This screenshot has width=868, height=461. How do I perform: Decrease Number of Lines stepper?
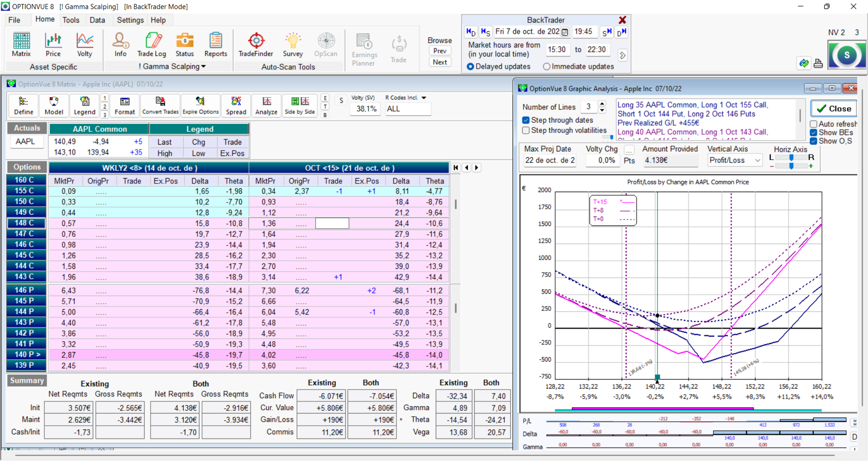[x=602, y=110]
